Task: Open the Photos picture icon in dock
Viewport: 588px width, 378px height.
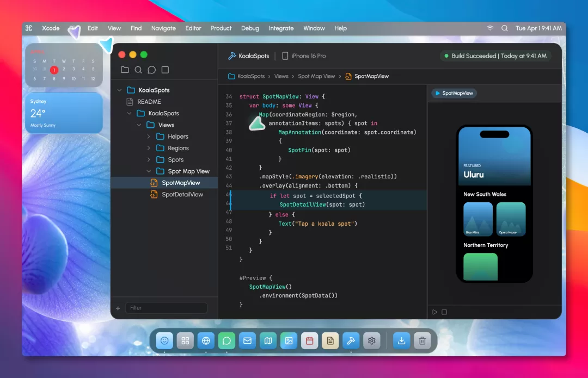Action: coord(289,340)
